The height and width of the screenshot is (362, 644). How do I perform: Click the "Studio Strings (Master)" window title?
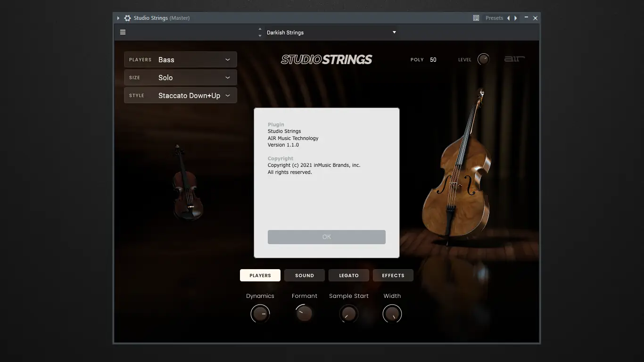click(x=162, y=18)
